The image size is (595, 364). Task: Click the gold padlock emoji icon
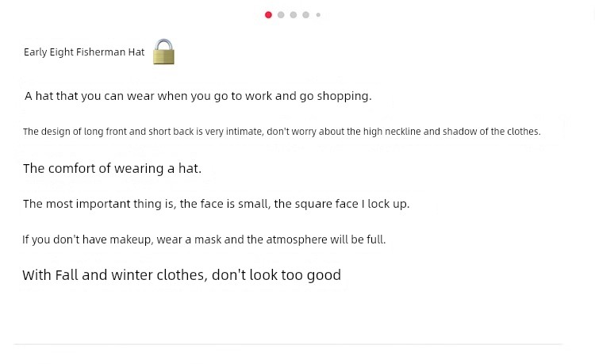163,52
